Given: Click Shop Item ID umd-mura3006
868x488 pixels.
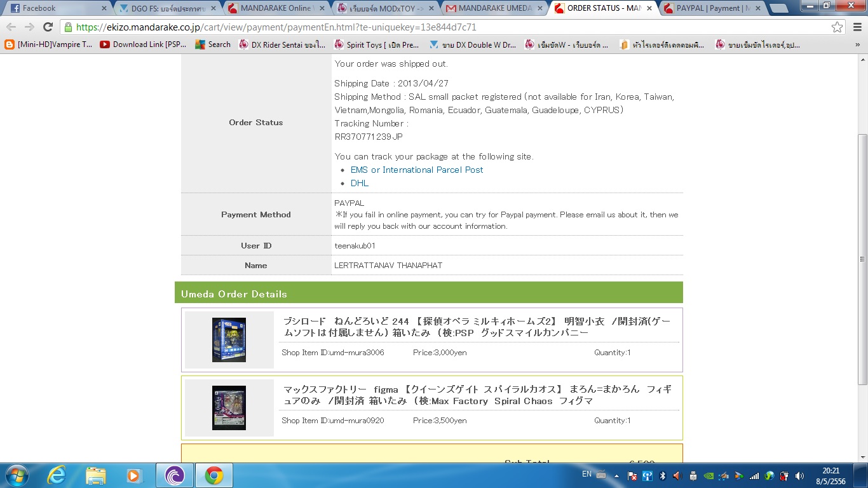Looking at the screenshot, I should tap(333, 353).
